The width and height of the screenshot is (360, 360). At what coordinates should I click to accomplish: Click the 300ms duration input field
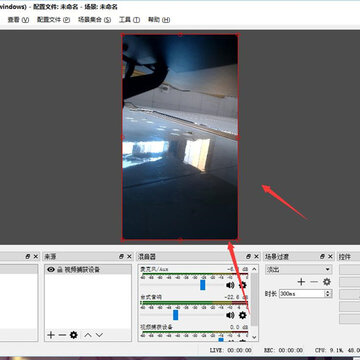pos(302,294)
